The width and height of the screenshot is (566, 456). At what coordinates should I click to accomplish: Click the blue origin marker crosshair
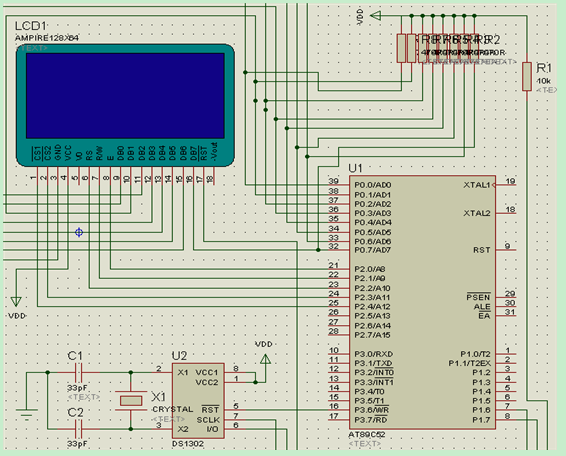coord(79,233)
